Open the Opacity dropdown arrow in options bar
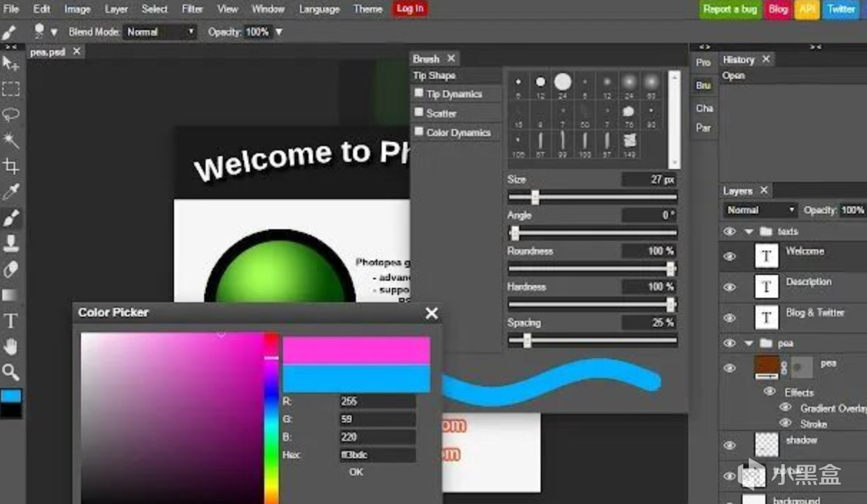 coord(278,32)
